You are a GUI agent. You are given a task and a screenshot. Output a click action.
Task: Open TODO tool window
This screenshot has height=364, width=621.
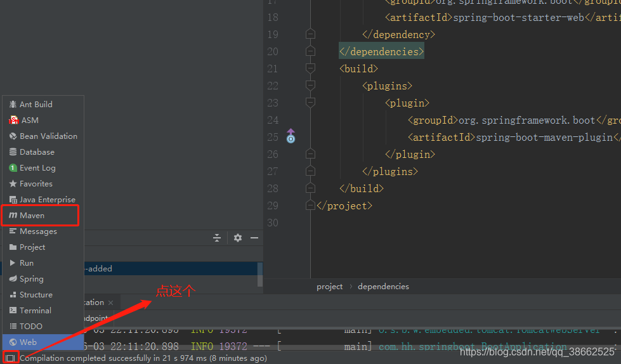pos(42,326)
